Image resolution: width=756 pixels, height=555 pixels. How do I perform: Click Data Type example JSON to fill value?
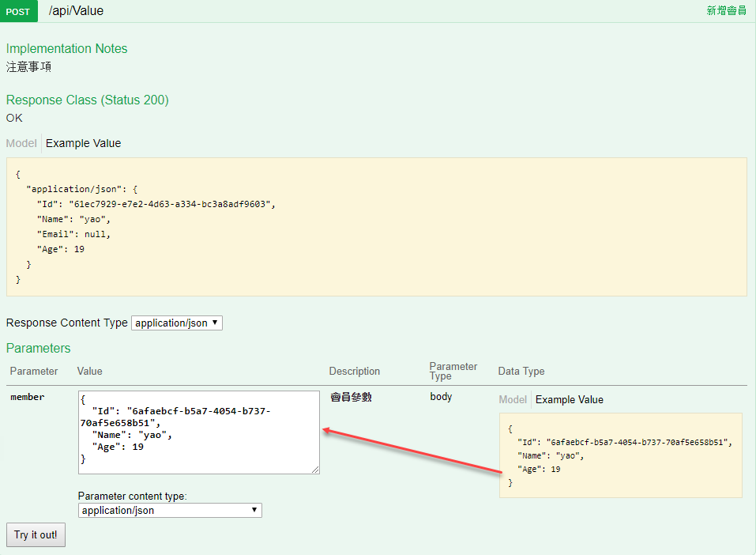click(x=619, y=455)
